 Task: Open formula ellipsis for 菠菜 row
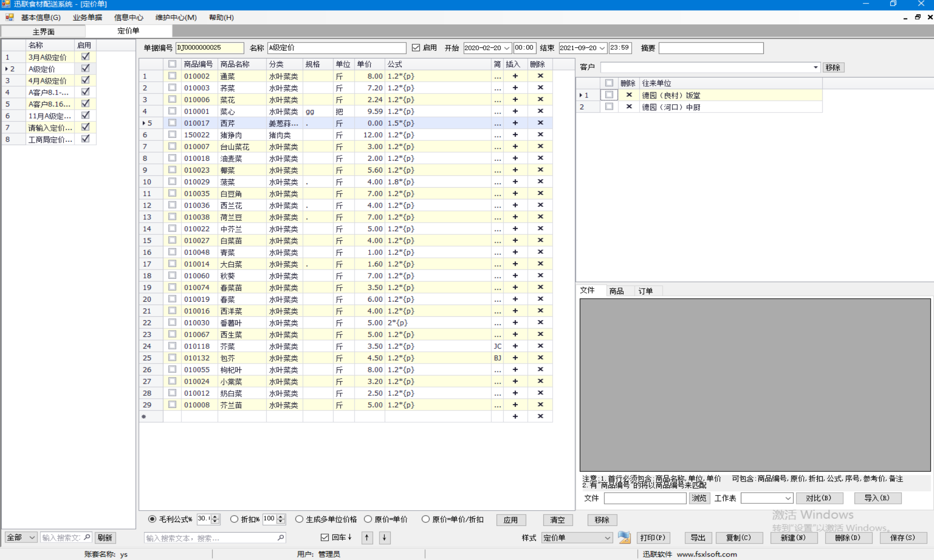tap(497, 182)
